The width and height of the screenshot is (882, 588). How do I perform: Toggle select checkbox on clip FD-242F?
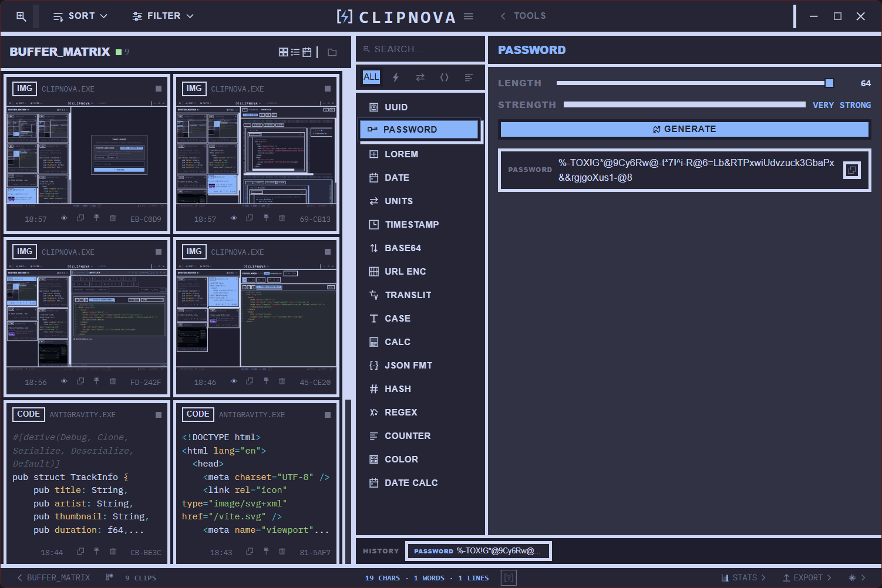pos(159,252)
